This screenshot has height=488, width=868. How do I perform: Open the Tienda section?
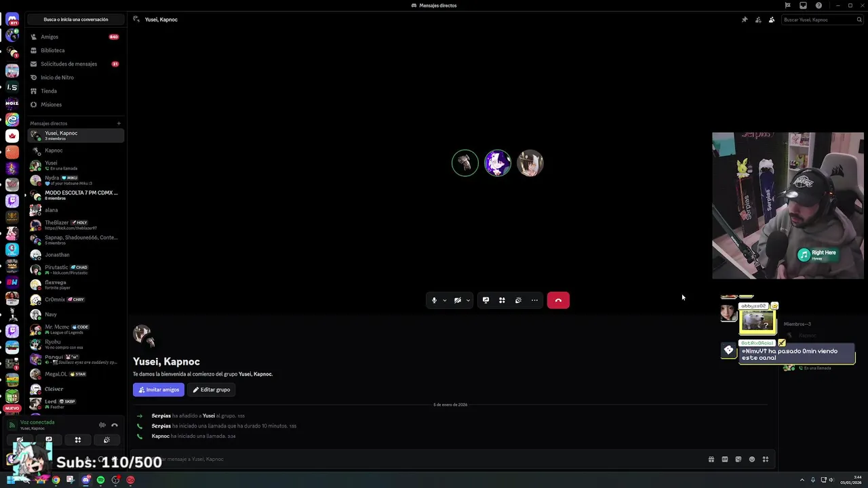pyautogui.click(x=75, y=91)
